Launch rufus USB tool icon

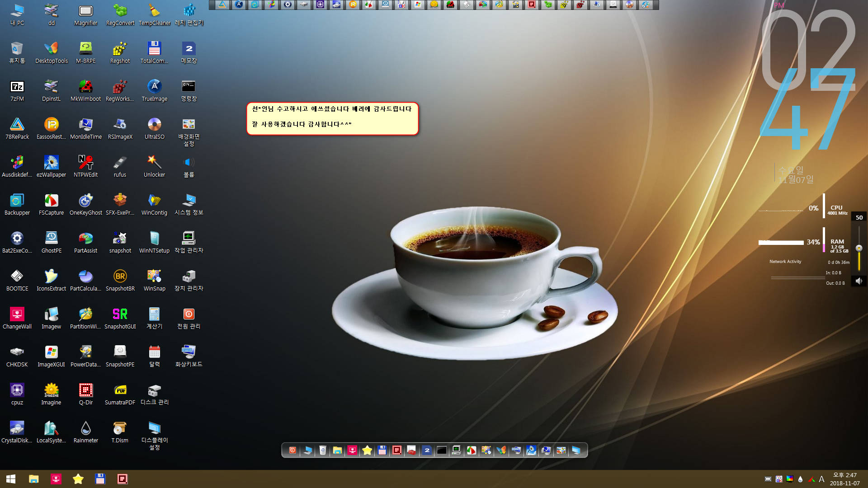pyautogui.click(x=120, y=166)
